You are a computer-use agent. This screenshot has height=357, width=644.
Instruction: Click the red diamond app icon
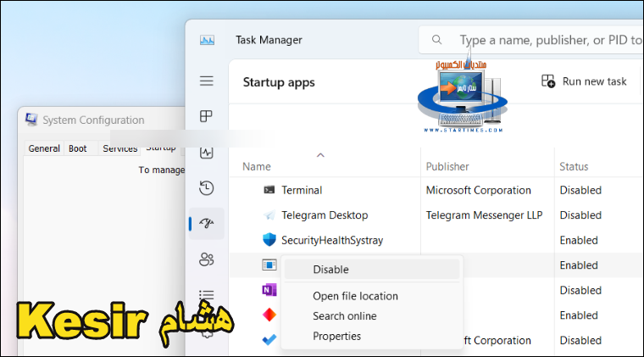pos(269,315)
